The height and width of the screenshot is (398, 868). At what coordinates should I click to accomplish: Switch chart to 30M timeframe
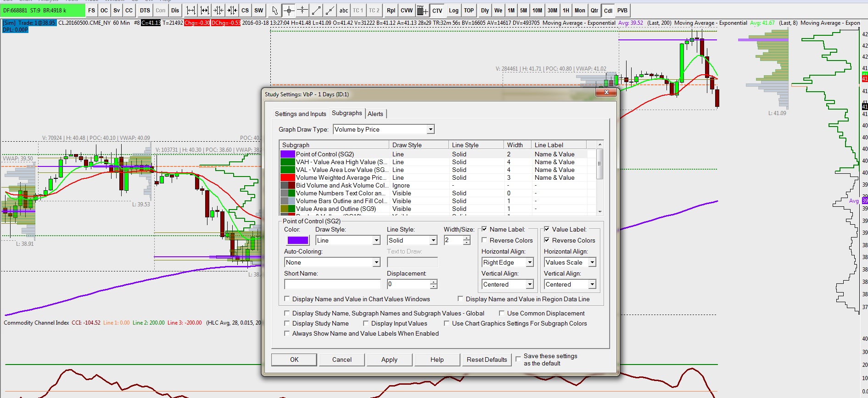[552, 11]
